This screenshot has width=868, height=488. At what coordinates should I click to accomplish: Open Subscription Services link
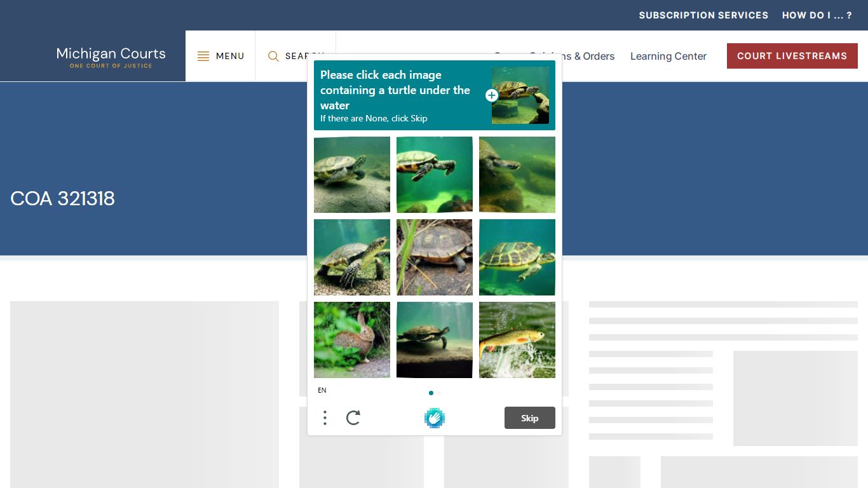(x=703, y=15)
